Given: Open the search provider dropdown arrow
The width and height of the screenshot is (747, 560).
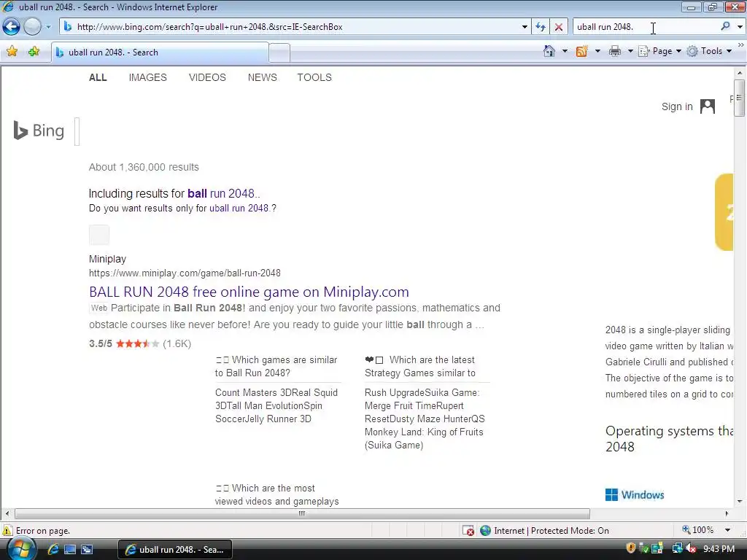Looking at the screenshot, I should coord(740,27).
